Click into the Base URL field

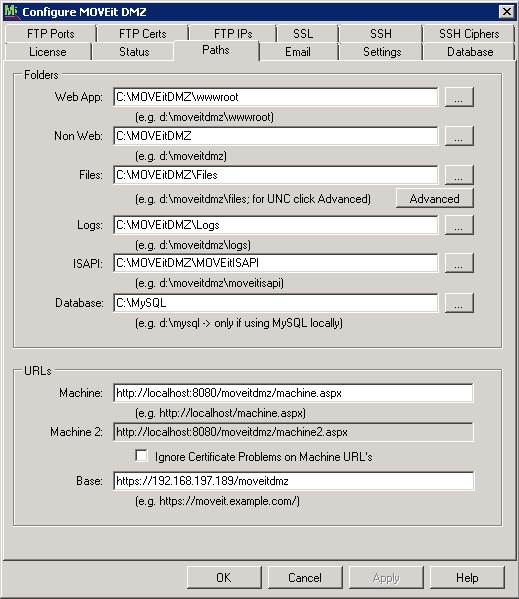click(x=293, y=481)
